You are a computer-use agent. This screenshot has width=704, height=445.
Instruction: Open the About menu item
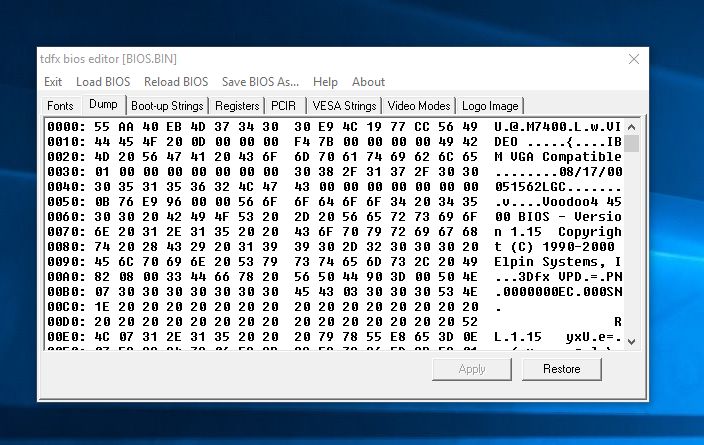click(368, 82)
